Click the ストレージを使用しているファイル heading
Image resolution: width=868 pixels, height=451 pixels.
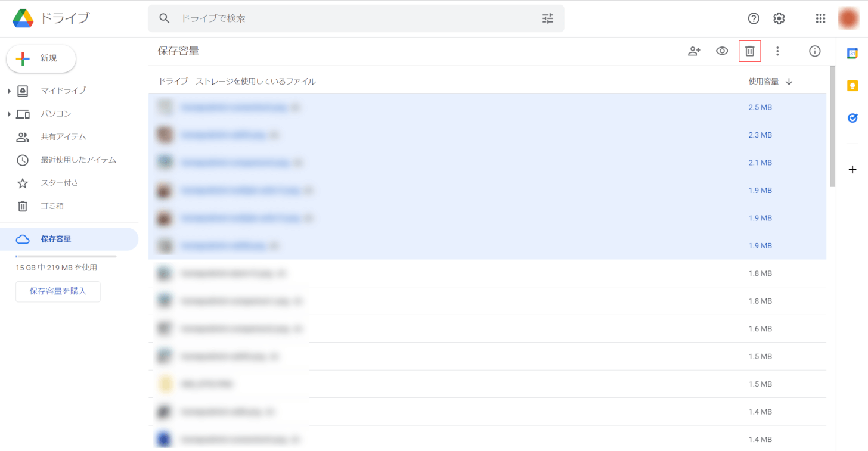click(256, 82)
